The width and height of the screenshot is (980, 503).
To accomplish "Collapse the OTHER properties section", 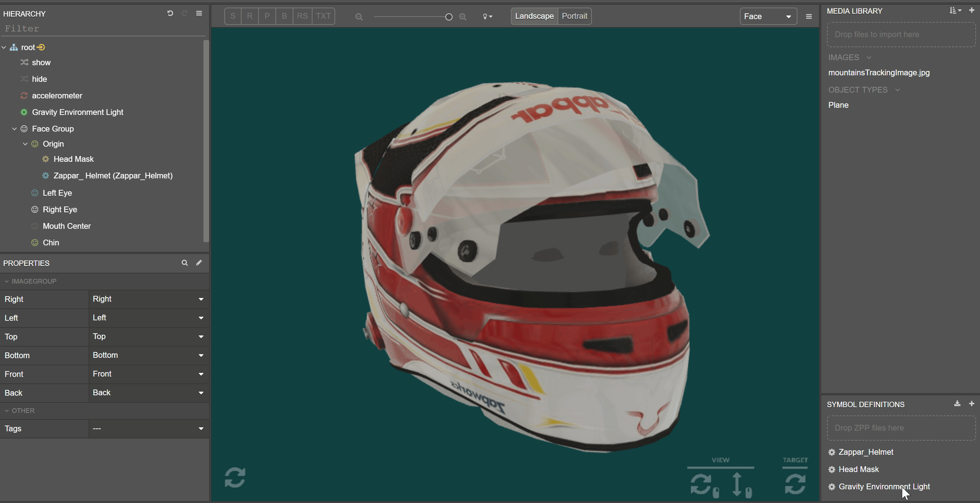I will (x=6, y=410).
